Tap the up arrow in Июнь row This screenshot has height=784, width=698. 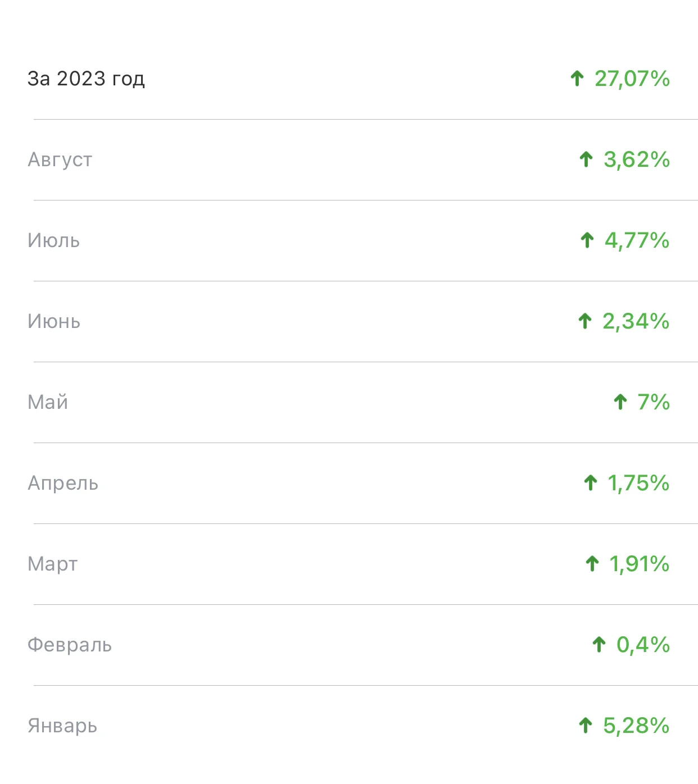584,321
